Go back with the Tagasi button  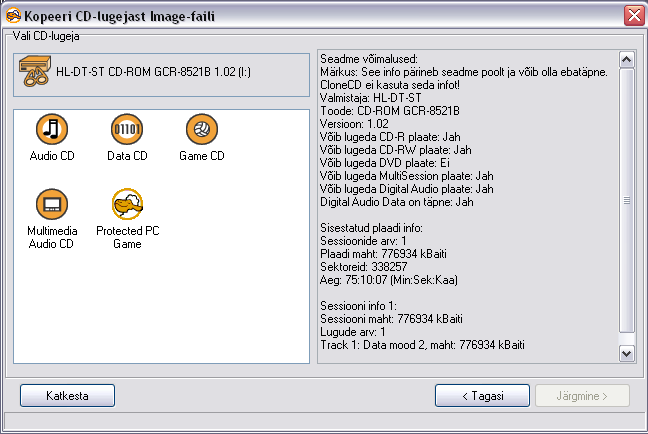(482, 396)
